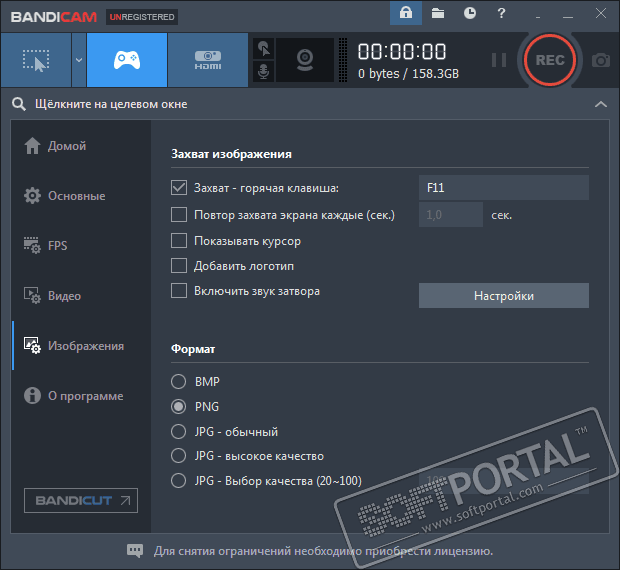Toggle microphone recording icon
620x570 pixels.
(x=263, y=72)
